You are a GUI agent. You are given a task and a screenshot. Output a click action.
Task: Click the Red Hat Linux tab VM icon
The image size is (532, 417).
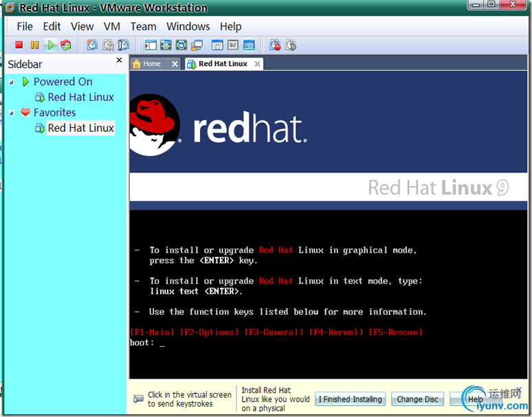(x=191, y=64)
